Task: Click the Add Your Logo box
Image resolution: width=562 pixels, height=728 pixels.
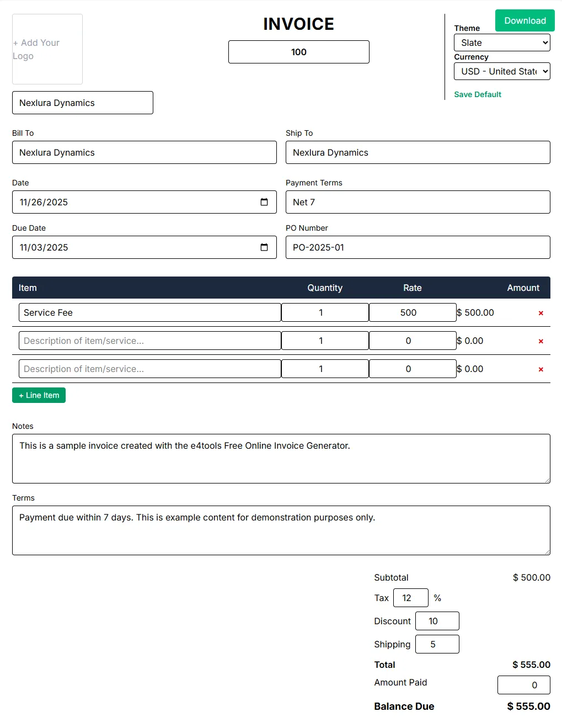Action: (x=47, y=49)
